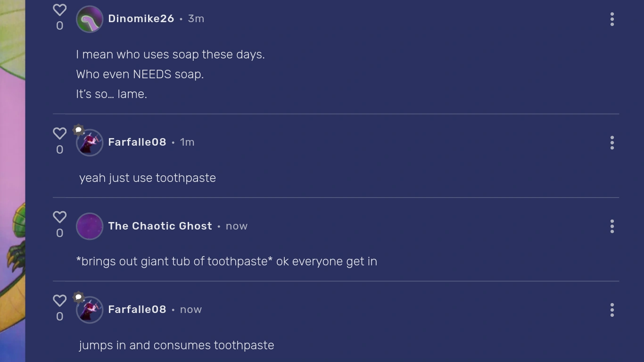Like Dinomike26's soap comment
This screenshot has width=644, height=362.
[59, 10]
